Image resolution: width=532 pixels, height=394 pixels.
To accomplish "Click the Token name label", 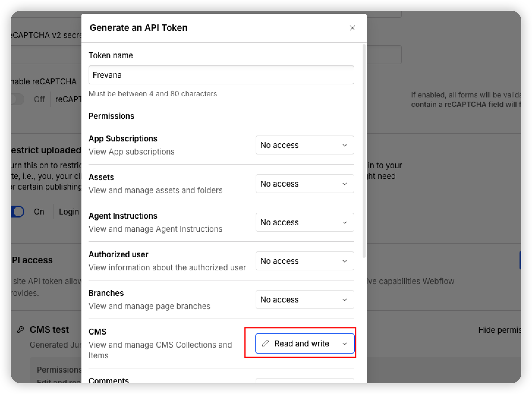I will (x=111, y=55).
